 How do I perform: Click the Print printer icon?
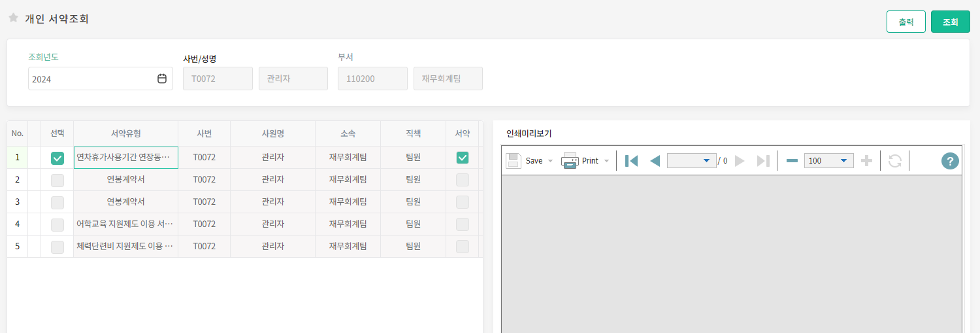pos(570,161)
